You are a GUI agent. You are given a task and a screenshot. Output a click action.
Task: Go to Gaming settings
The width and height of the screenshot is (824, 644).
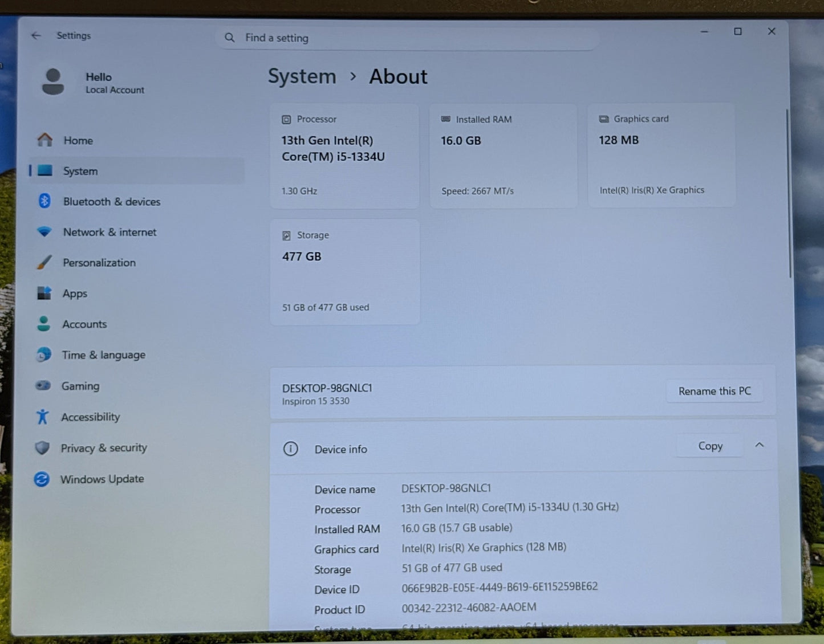(137, 386)
